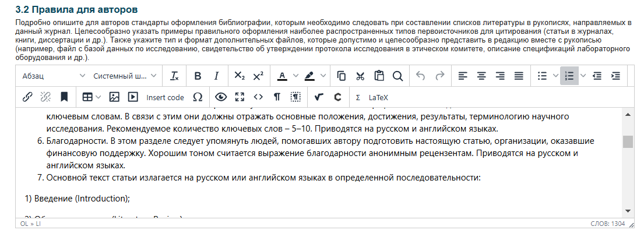Remove link with the unlink icon

click(x=45, y=97)
